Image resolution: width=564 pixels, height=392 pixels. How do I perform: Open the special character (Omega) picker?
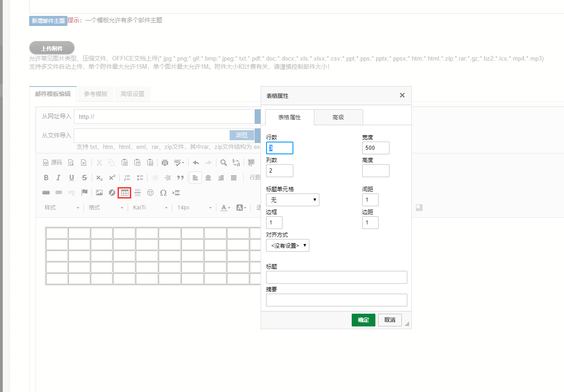point(163,193)
